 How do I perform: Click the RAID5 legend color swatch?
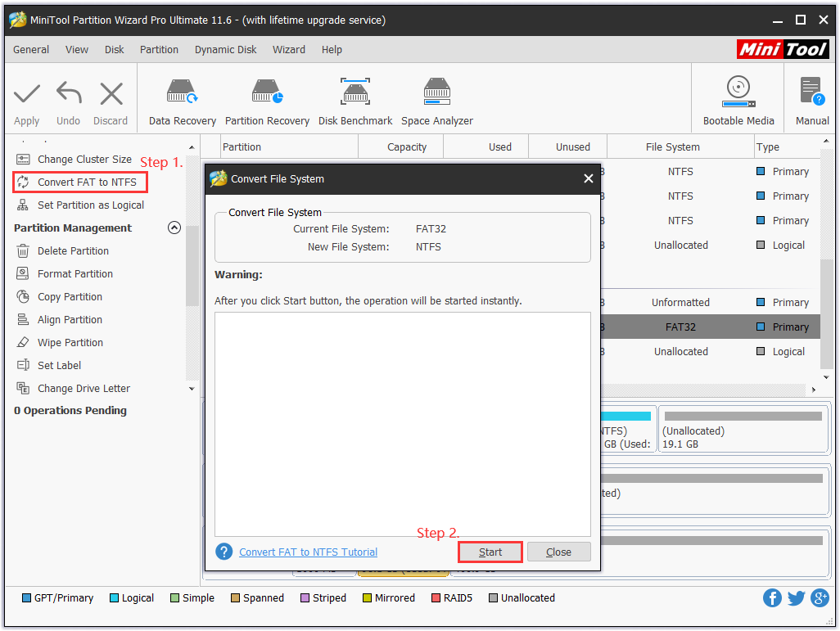tap(436, 597)
